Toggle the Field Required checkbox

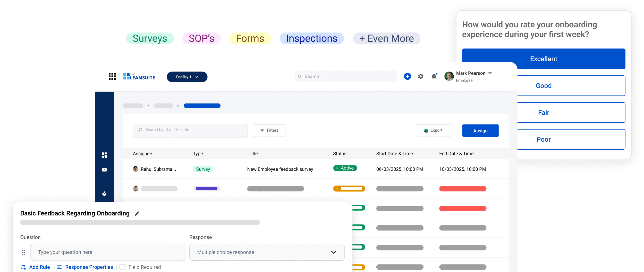pyautogui.click(x=123, y=267)
